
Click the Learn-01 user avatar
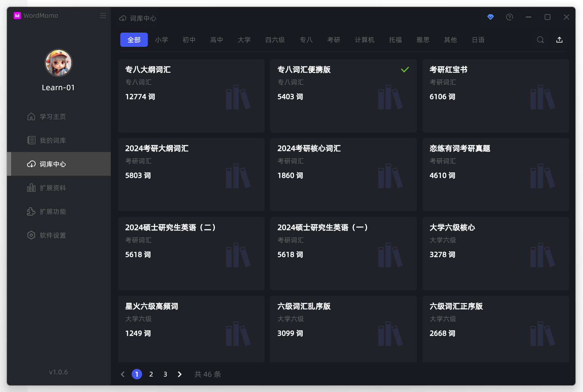(59, 63)
